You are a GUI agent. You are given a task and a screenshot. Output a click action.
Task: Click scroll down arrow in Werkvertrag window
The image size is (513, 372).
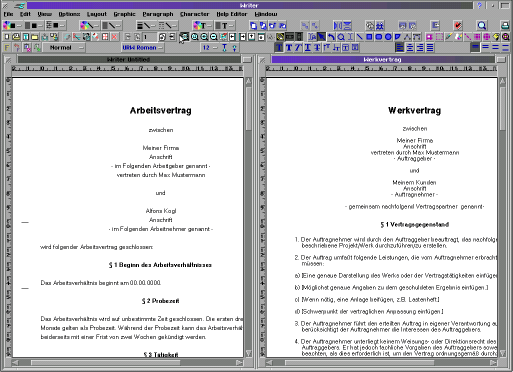coord(503,353)
